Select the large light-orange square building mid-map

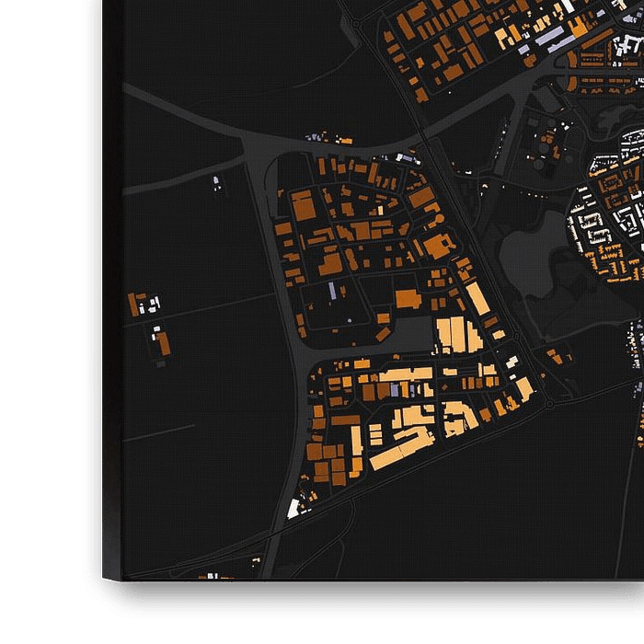451,335
